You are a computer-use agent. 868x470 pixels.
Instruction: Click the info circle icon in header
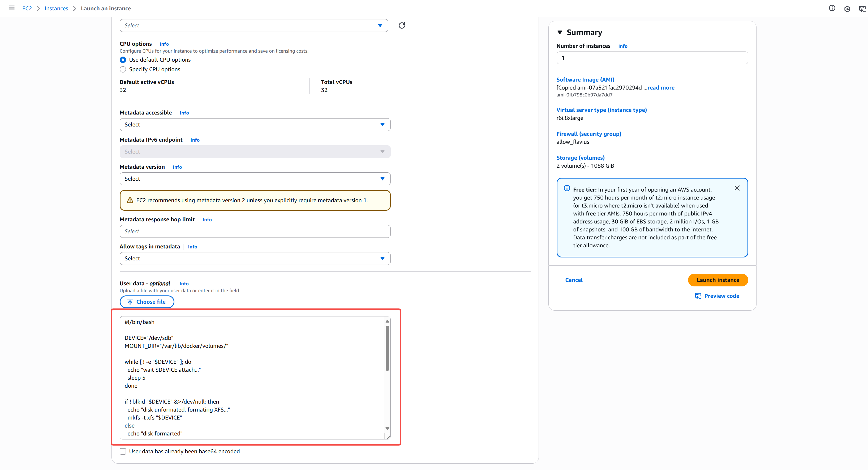pos(832,8)
